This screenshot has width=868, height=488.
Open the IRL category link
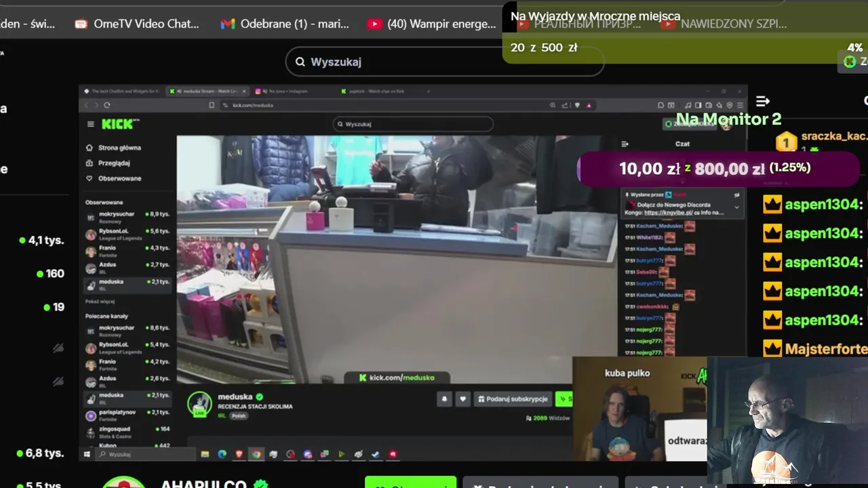click(222, 415)
